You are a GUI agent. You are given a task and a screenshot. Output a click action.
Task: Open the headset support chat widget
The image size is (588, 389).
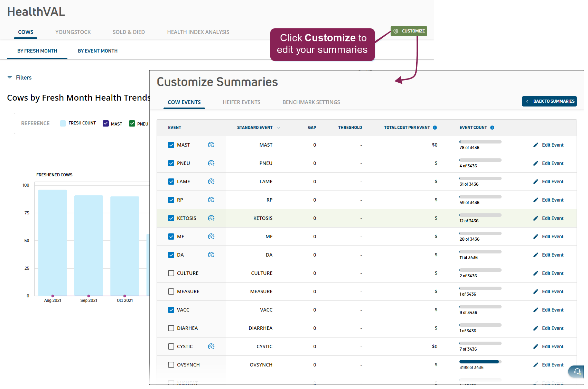point(577,371)
